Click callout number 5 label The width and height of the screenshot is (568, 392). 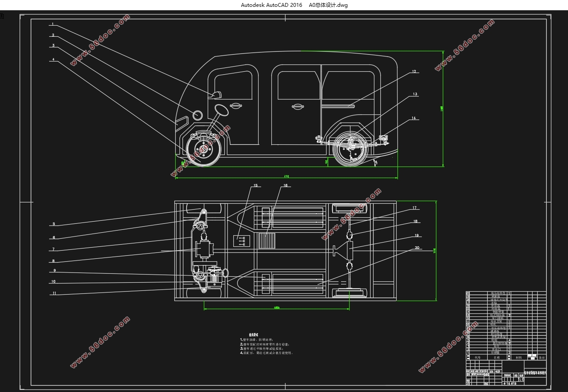(x=54, y=224)
